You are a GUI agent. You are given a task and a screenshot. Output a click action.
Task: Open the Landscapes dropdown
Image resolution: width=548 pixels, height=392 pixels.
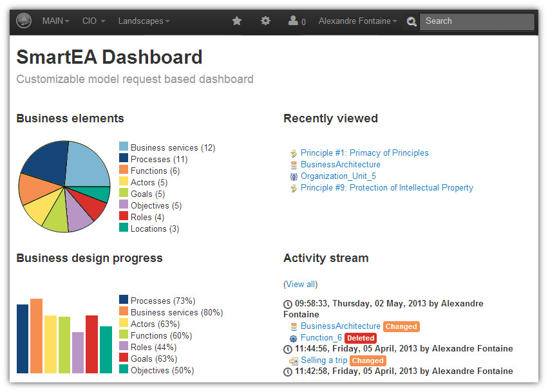pyautogui.click(x=143, y=20)
